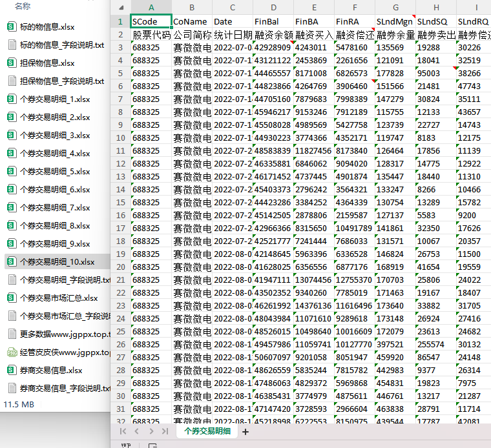Click the text file icon beside 标的物信息_字段说明.txt

pyautogui.click(x=12, y=45)
